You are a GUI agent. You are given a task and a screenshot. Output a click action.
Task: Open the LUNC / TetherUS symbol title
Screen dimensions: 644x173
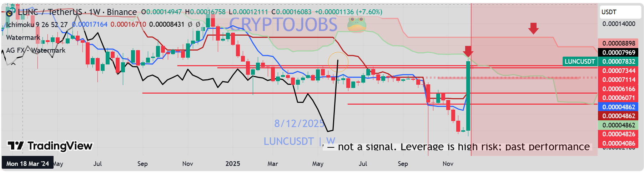pyautogui.click(x=50, y=12)
